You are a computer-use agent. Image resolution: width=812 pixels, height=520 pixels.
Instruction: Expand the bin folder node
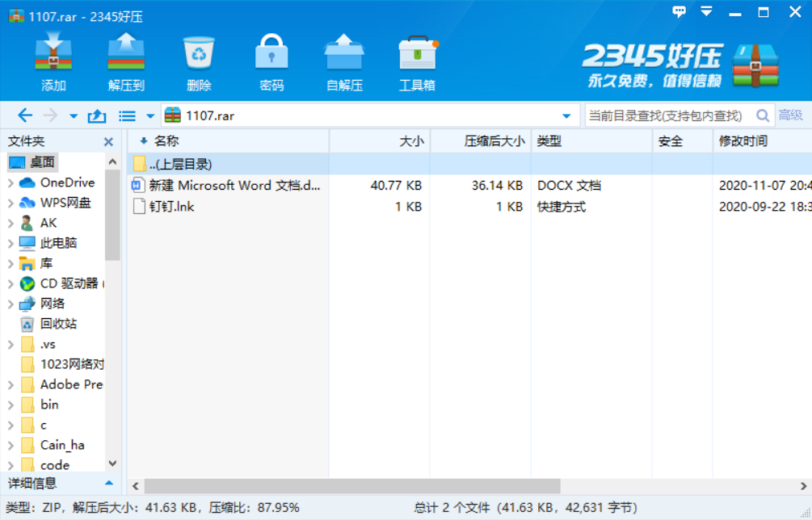(11, 405)
